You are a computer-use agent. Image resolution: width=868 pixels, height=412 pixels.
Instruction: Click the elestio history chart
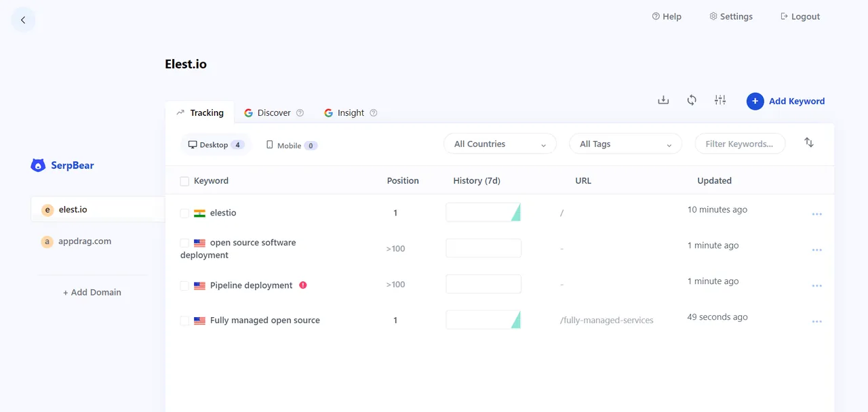coord(484,212)
